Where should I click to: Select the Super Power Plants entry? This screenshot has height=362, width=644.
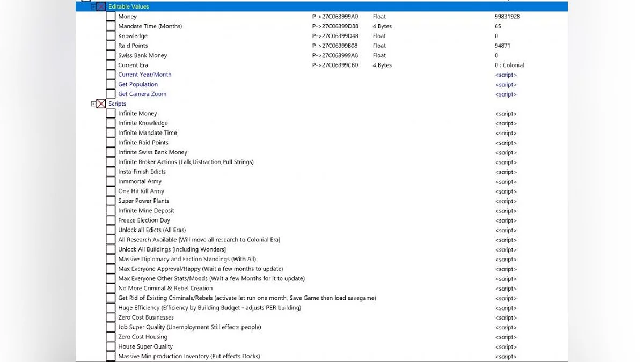[144, 201]
